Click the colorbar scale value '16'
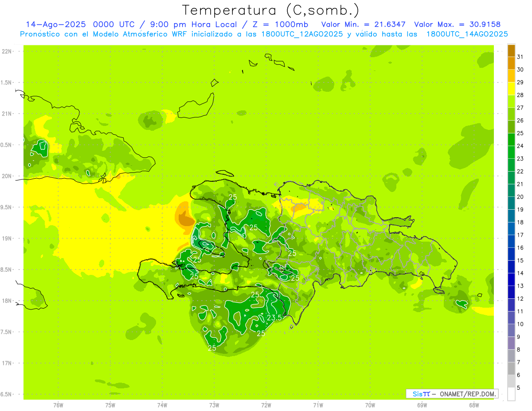The image size is (532, 411). 520,247
